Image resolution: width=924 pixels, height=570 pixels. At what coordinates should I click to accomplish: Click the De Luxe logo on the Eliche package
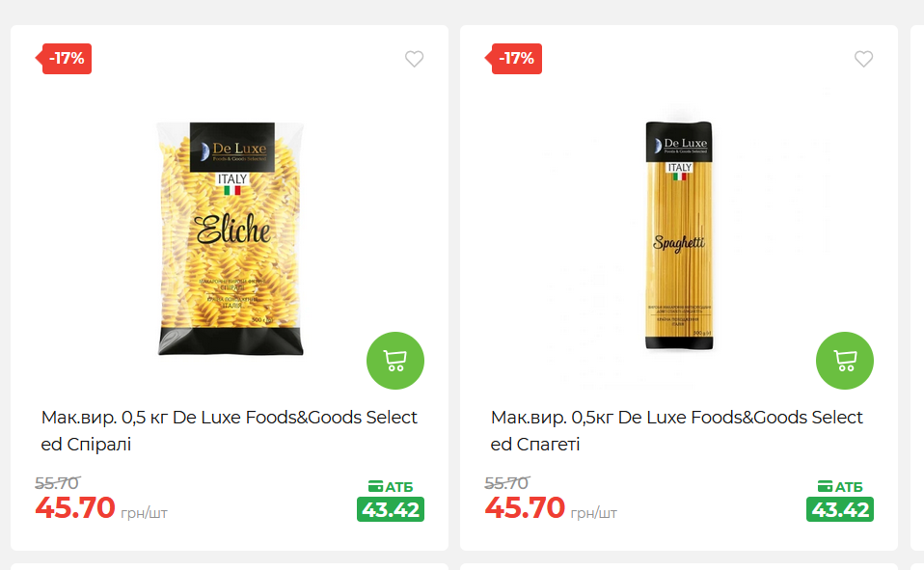(x=232, y=148)
